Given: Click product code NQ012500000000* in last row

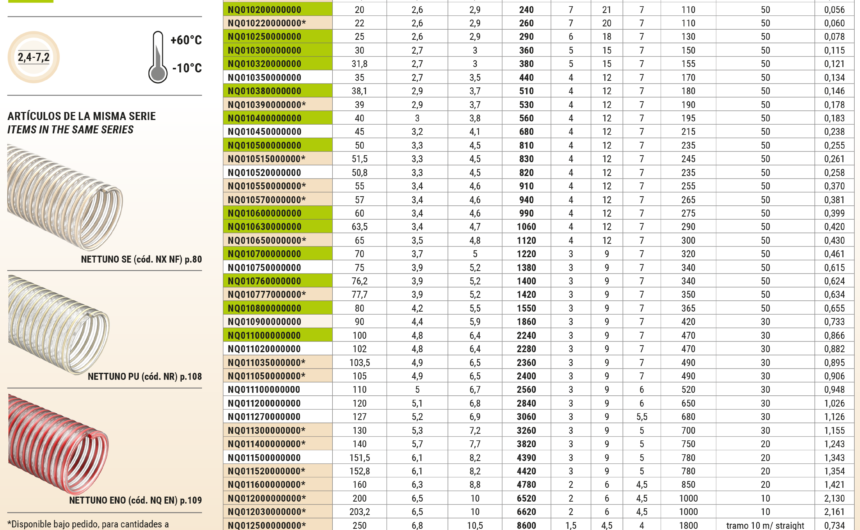Looking at the screenshot, I should point(266,525).
